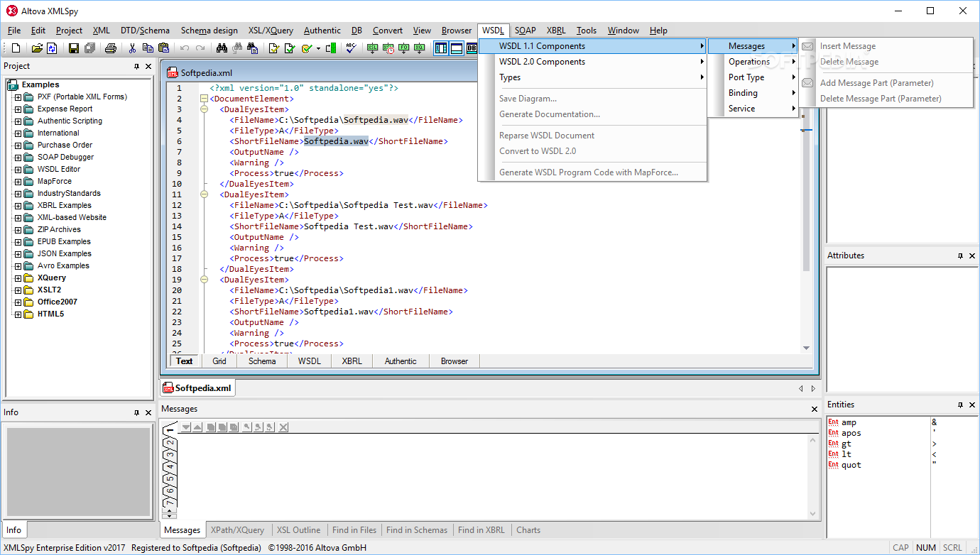Toggle the Entities panel pin
Viewport: 980px width, 555px height.
coord(960,405)
